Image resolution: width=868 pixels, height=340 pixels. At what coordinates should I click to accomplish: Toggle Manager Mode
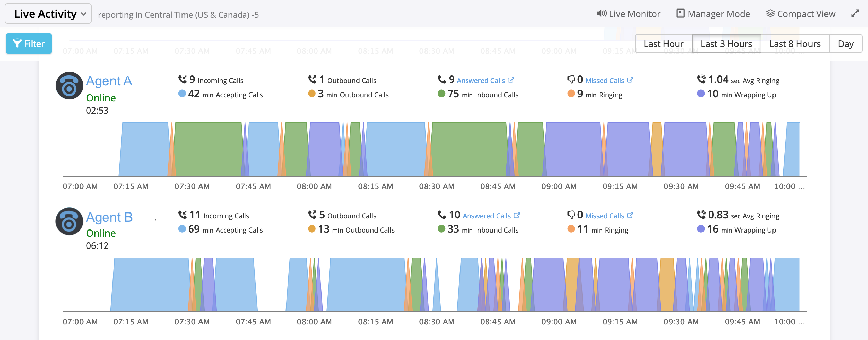click(713, 14)
